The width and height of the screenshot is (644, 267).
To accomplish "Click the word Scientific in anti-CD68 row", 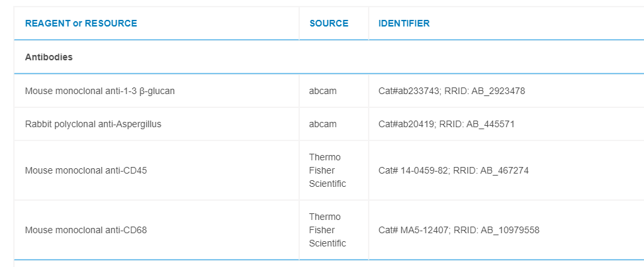I will 327,243.
